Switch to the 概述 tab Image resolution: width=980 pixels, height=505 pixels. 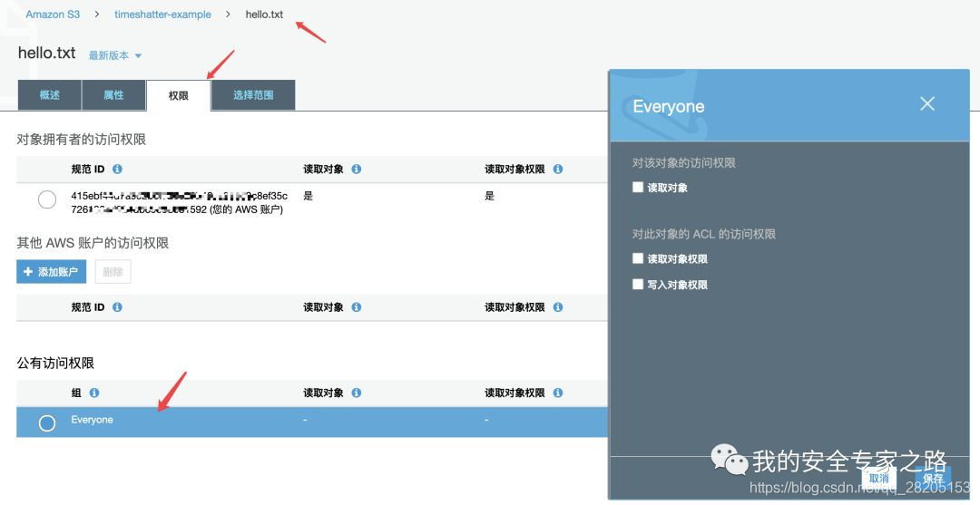(x=49, y=95)
